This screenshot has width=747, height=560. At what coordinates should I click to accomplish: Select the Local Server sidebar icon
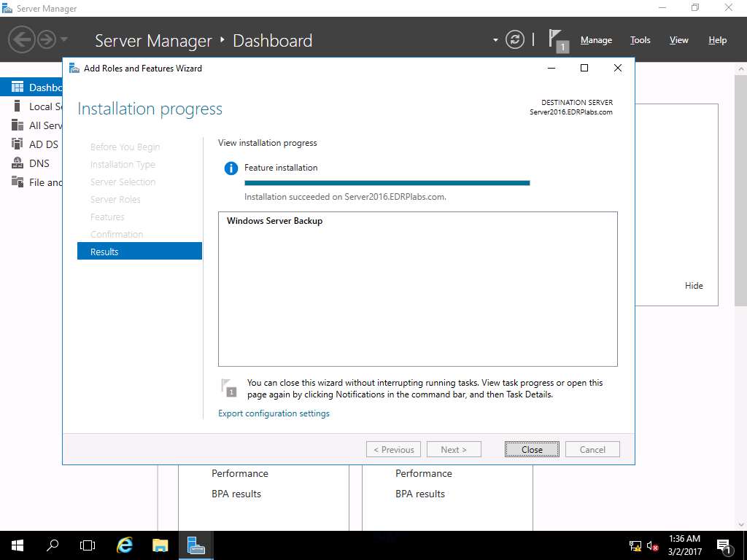tap(18, 106)
